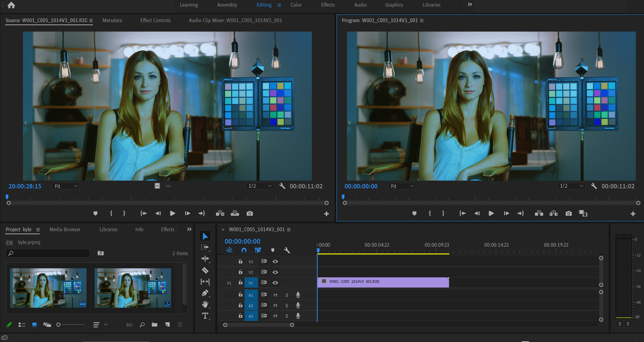Select the Slip tool
The width and height of the screenshot is (644, 342).
205,282
